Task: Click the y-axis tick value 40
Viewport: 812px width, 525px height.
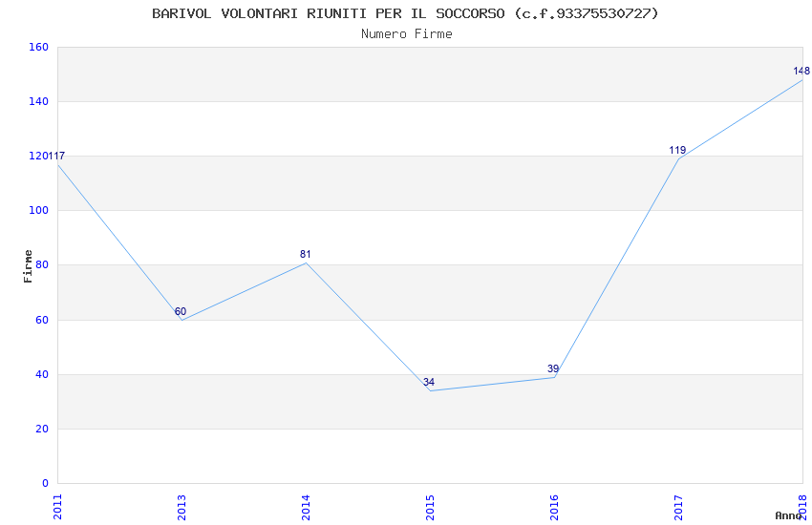Action: [x=42, y=374]
